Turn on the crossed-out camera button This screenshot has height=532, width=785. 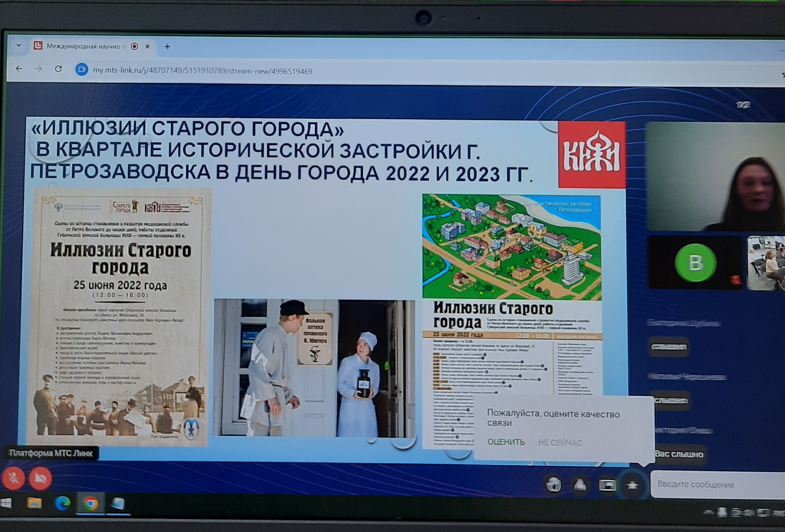pyautogui.click(x=40, y=478)
